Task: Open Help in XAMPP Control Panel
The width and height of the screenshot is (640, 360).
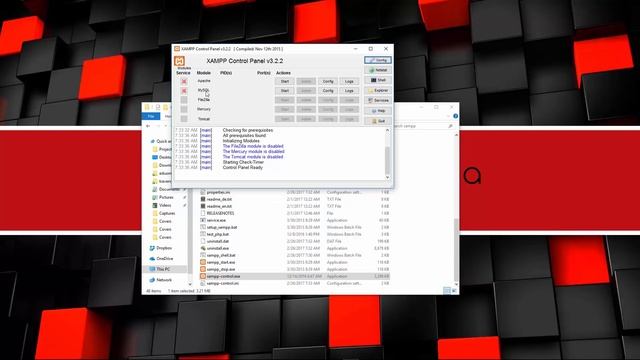Action: point(378,111)
